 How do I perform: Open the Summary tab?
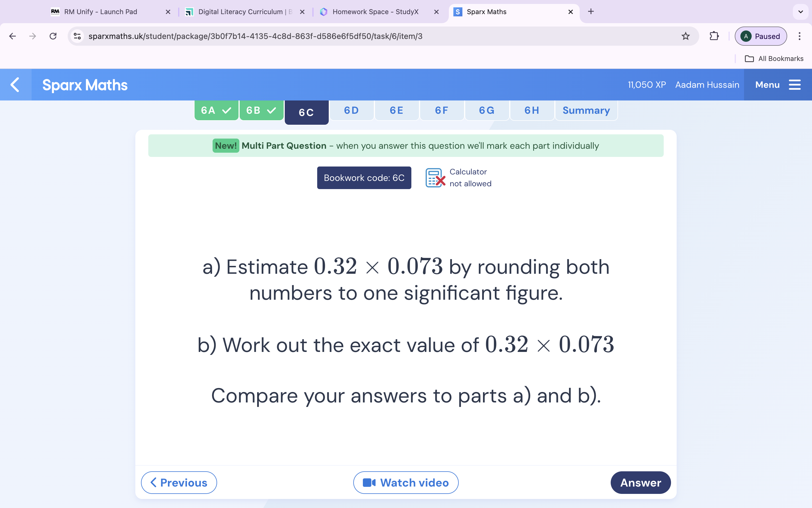pos(586,110)
